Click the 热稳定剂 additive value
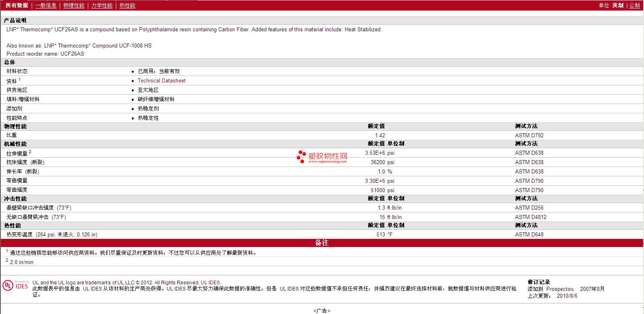 click(x=148, y=108)
